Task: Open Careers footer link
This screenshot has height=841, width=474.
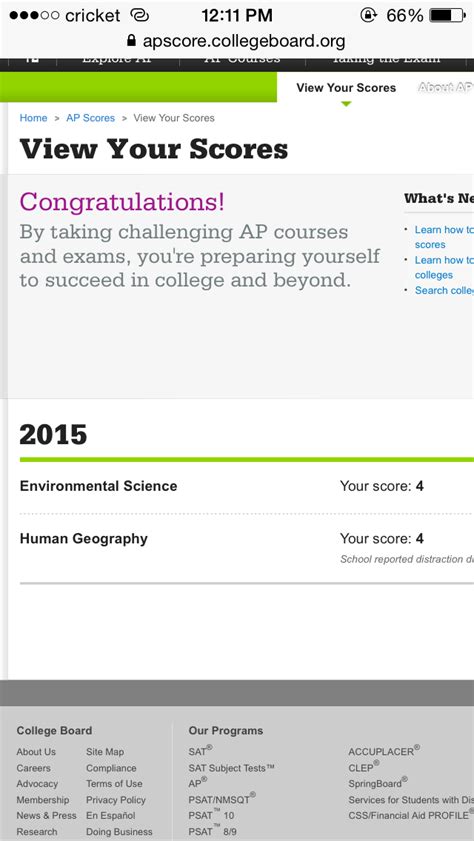Action: [x=33, y=768]
